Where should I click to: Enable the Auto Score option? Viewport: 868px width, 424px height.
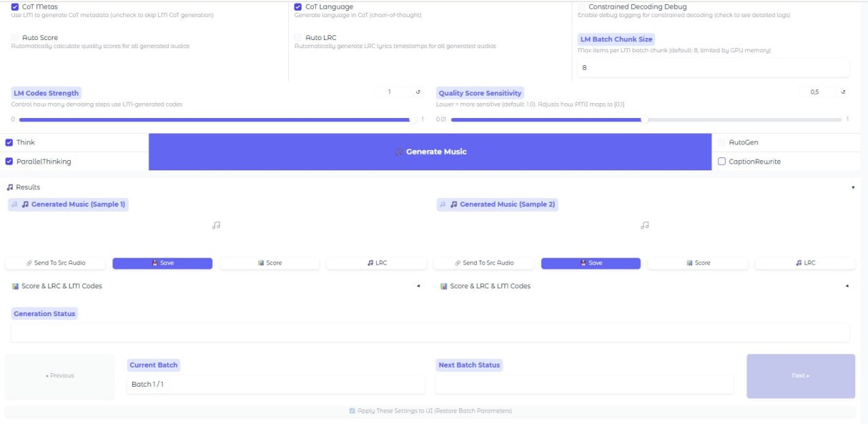(15, 38)
